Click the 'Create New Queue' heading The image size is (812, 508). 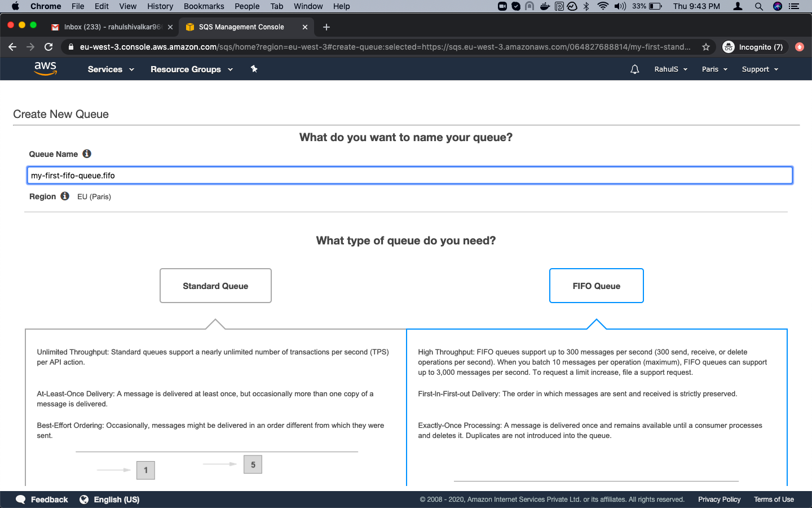[x=61, y=114]
